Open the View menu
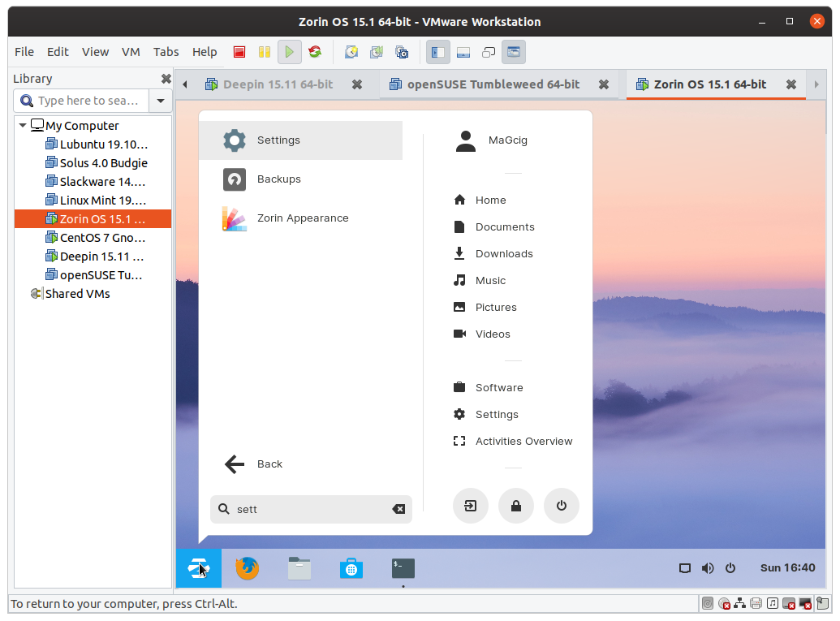The height and width of the screenshot is (621, 840). (95, 52)
